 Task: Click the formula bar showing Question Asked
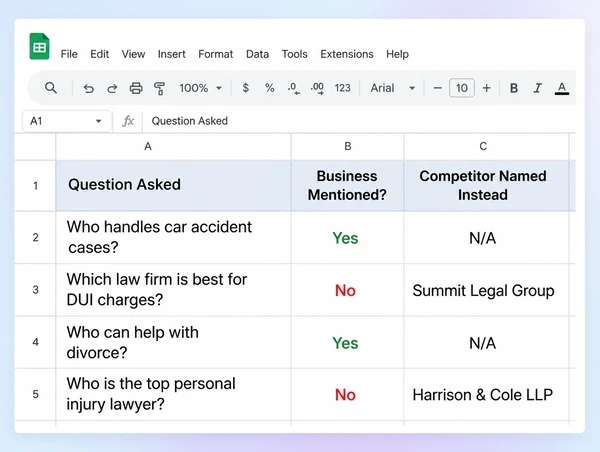coord(359,121)
